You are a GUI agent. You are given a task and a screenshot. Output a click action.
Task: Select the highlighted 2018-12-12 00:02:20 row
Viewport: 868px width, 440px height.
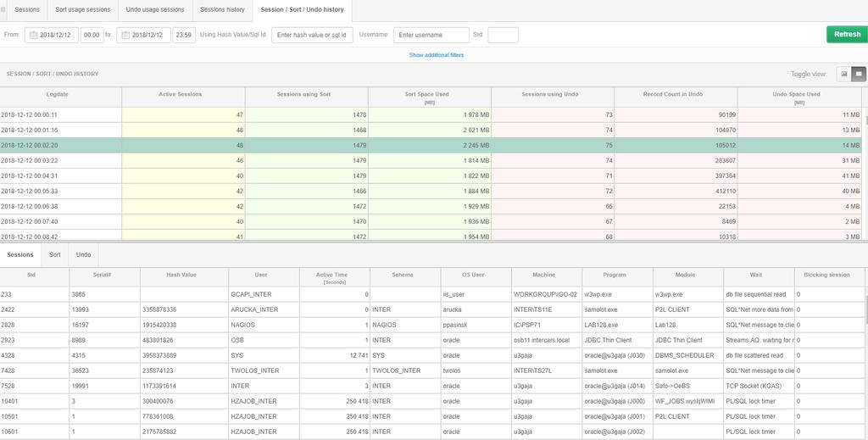[431, 145]
